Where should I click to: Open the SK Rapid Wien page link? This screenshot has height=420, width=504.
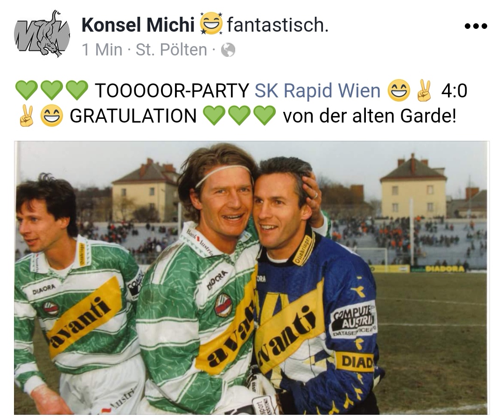click(x=317, y=90)
